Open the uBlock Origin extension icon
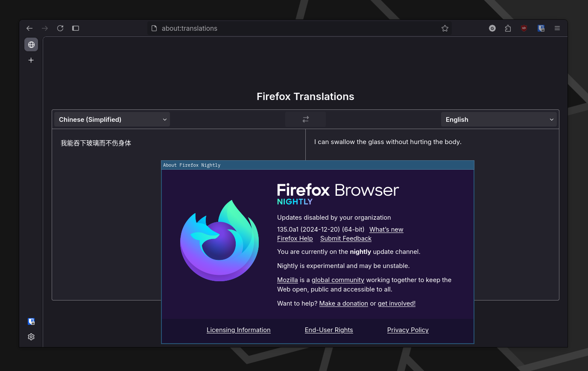The width and height of the screenshot is (588, 371). click(524, 28)
